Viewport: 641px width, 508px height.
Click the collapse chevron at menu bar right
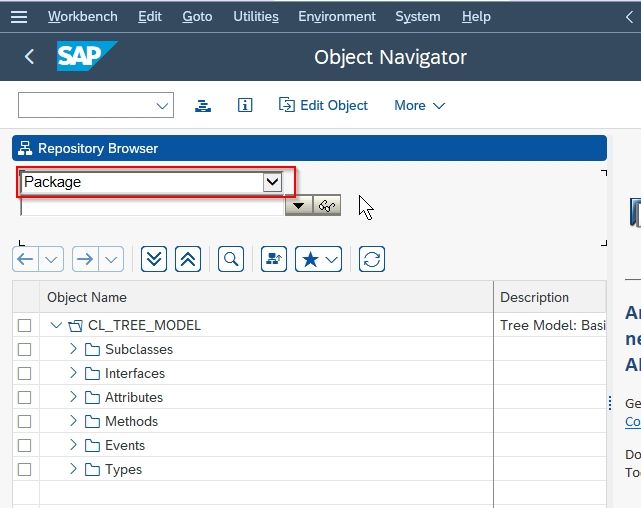pos(630,17)
